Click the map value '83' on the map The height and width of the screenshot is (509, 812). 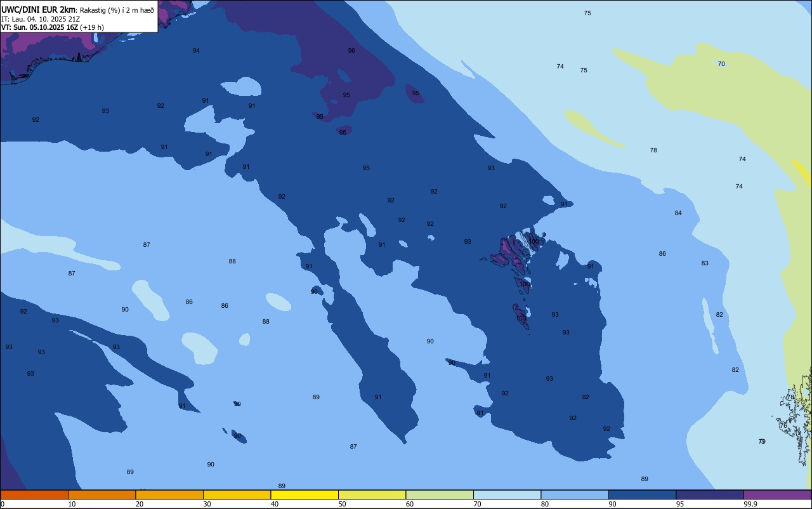pos(705,263)
